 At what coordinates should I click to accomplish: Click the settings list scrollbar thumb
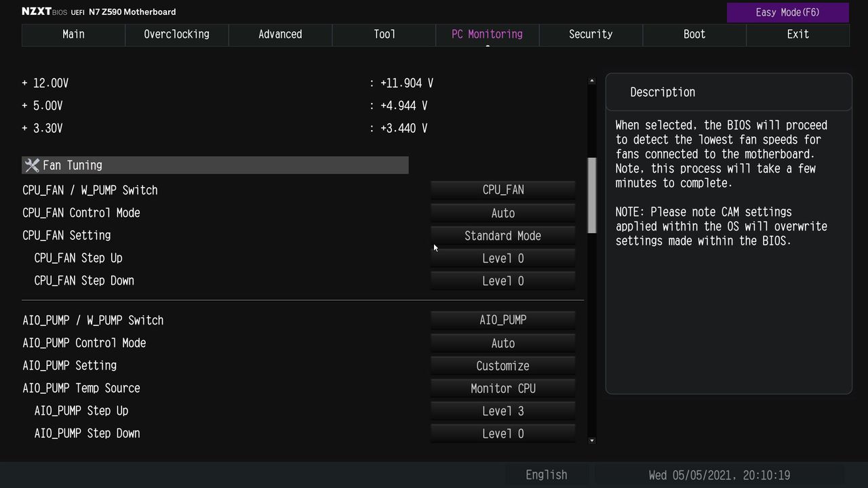(592, 196)
